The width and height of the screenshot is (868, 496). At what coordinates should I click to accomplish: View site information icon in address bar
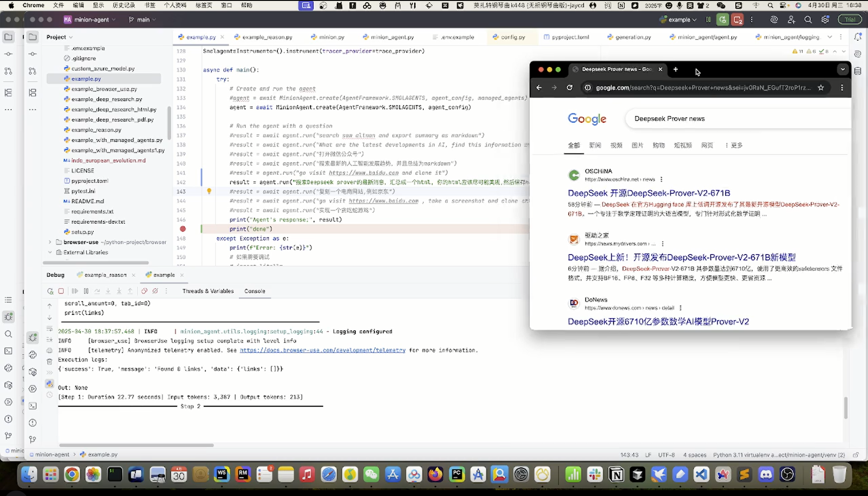tap(588, 88)
